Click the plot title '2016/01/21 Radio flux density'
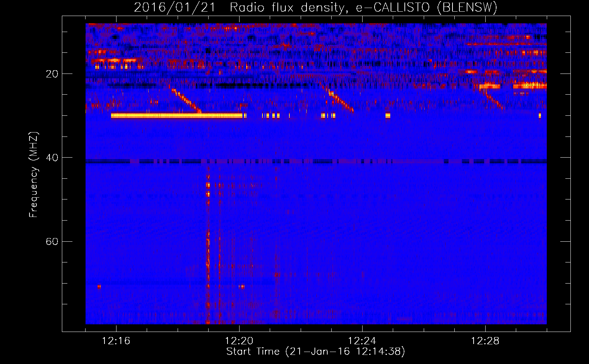 point(315,7)
